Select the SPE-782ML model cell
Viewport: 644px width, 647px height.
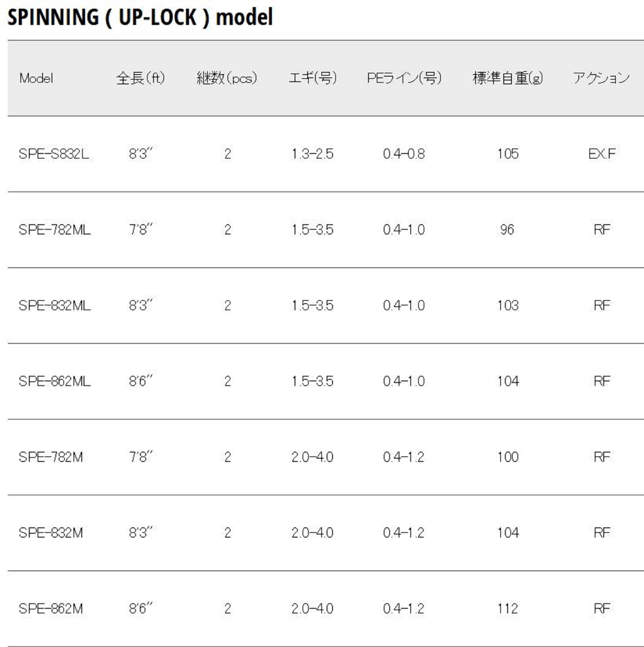tap(55, 230)
